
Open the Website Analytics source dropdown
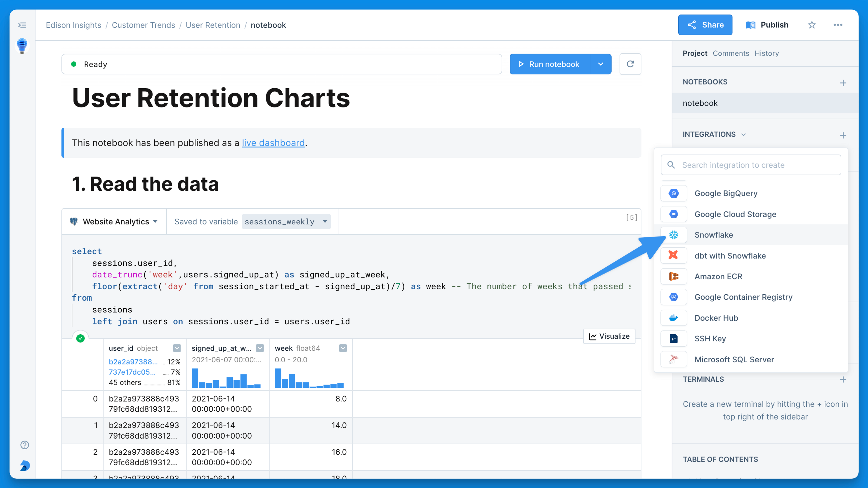pos(114,221)
